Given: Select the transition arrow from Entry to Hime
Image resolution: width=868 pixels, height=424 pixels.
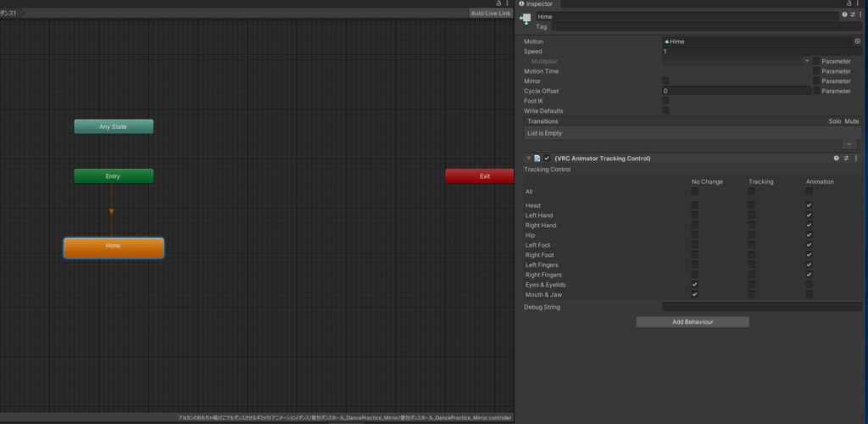Looking at the screenshot, I should click(111, 211).
